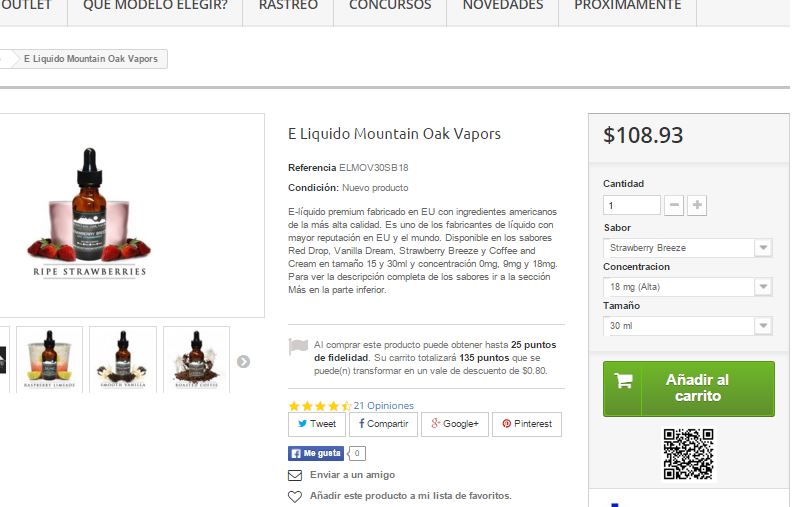Click the Facebook Compartir button
Viewport: 804px width, 507px height.
(384, 424)
